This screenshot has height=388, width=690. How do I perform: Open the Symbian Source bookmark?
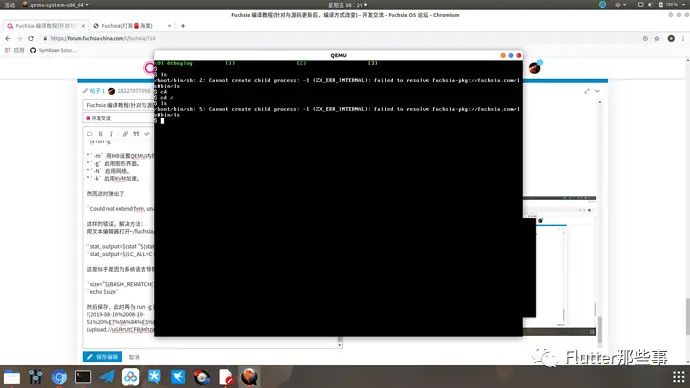point(53,51)
